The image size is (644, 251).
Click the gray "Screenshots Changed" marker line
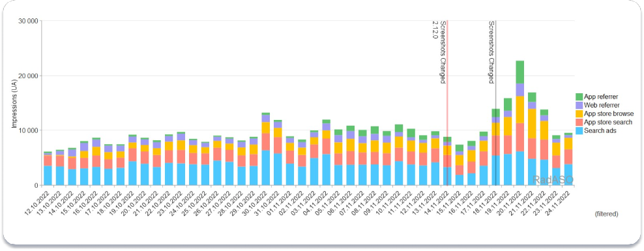[x=495, y=103]
